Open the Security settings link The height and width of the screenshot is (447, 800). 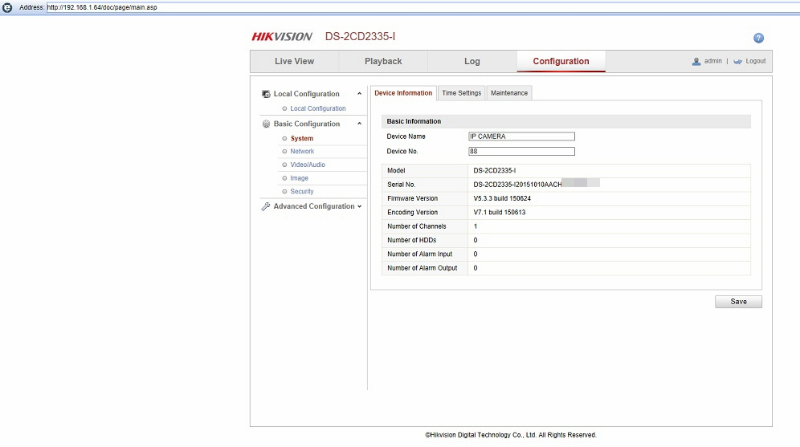point(302,191)
